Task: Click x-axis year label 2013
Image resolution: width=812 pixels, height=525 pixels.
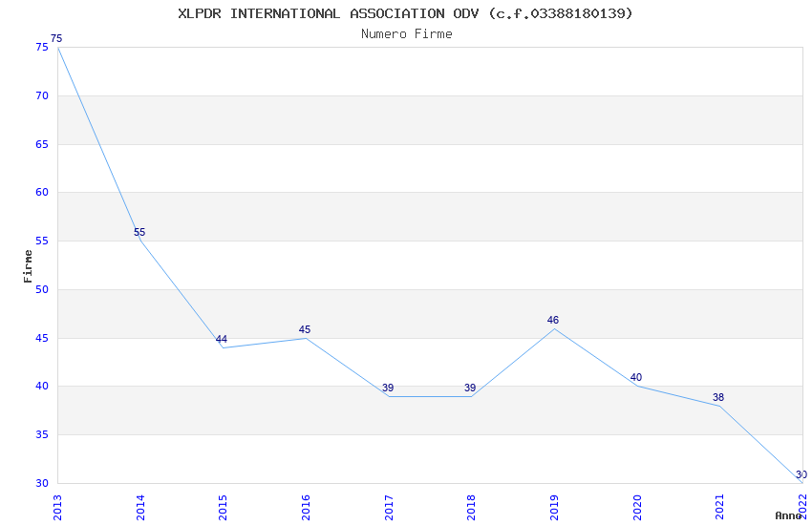Action: (57, 508)
